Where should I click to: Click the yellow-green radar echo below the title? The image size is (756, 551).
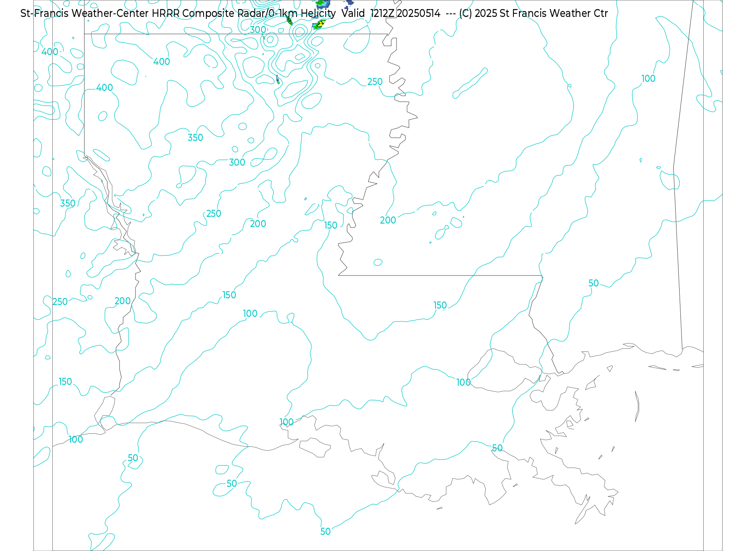tap(319, 24)
